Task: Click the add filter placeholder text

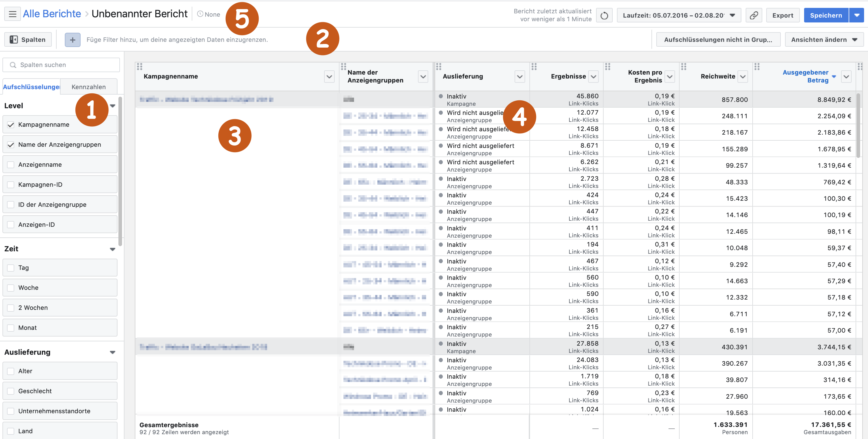Action: pos(177,40)
